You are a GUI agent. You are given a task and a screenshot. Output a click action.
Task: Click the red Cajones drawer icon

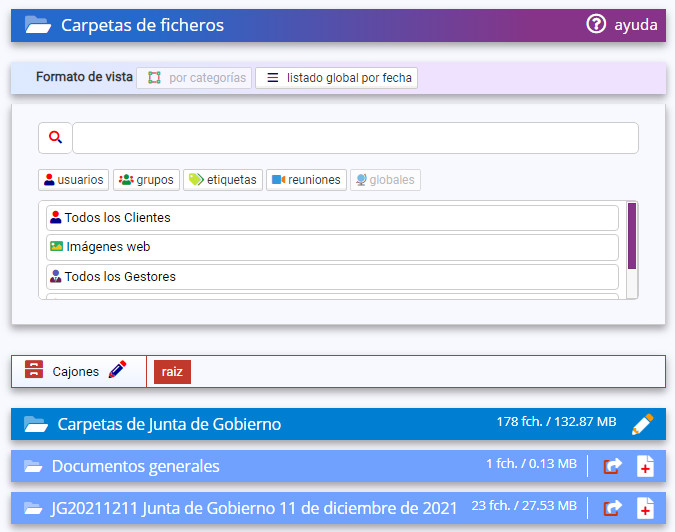click(34, 369)
